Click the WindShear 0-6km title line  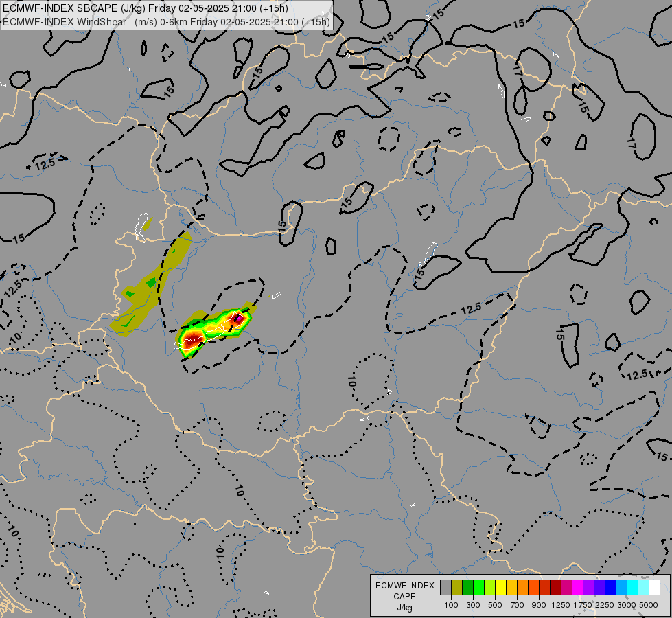coord(166,22)
